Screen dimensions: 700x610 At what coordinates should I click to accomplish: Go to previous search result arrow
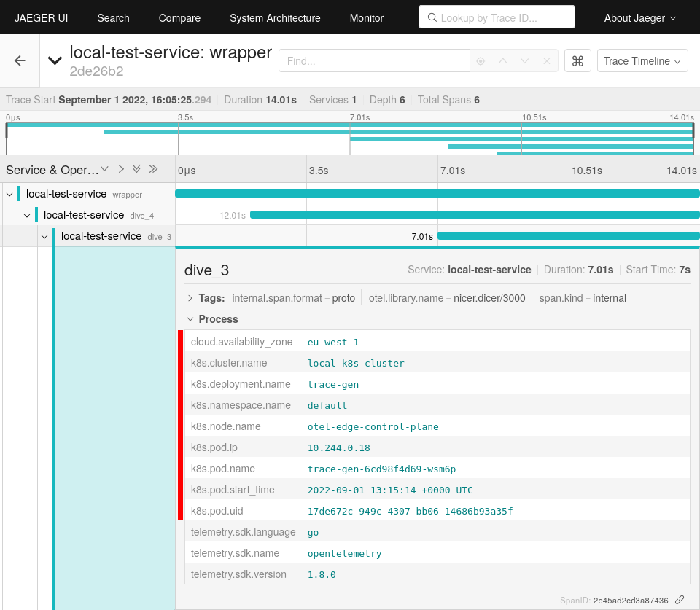point(502,61)
